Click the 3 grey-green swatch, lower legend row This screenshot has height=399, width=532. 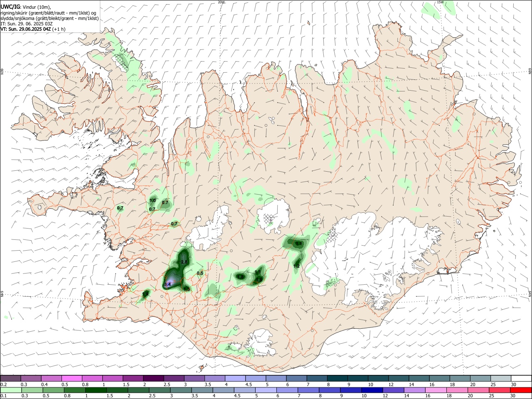click(181, 390)
